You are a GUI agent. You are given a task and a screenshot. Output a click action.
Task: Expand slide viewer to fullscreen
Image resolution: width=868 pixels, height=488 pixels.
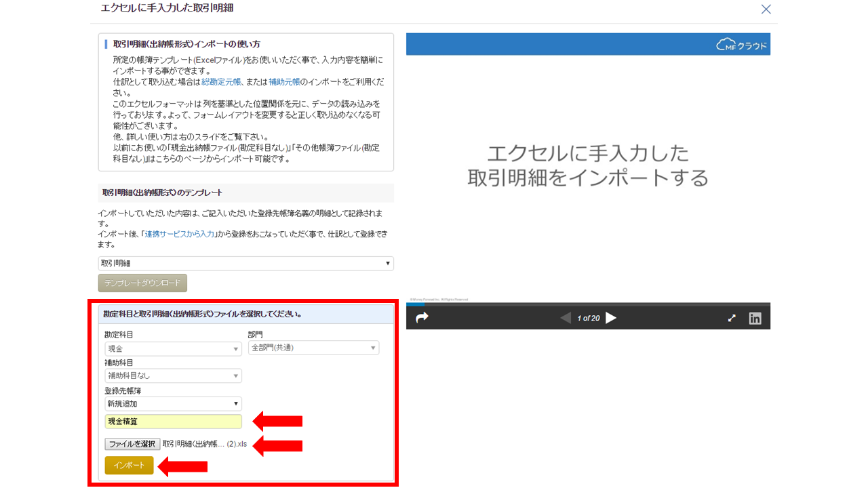[x=732, y=318]
